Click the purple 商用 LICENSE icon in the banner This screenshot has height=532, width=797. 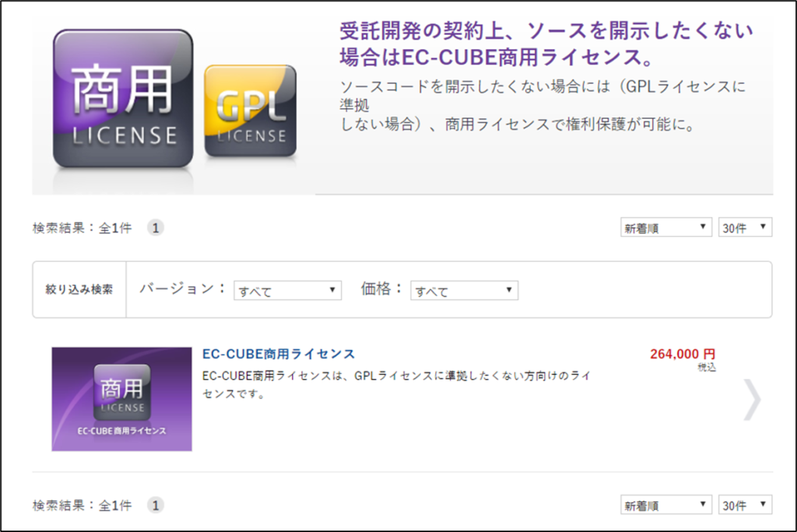point(122,99)
